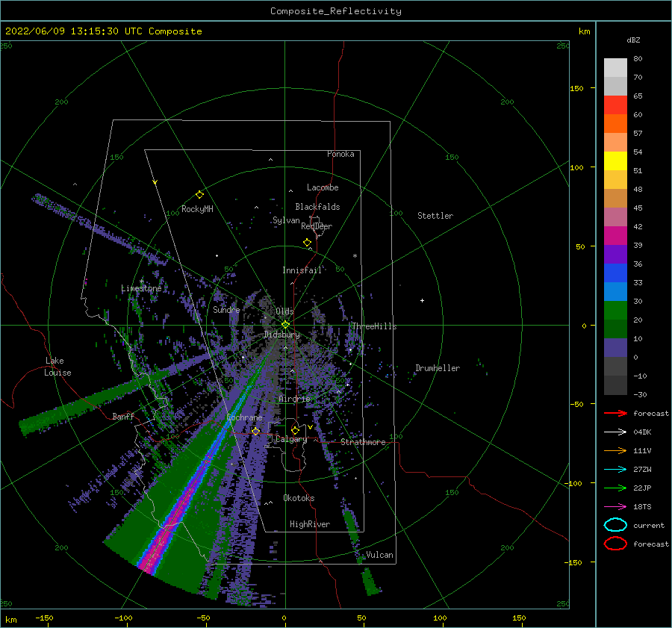Click the 150 tick on right y-axis

point(576,88)
